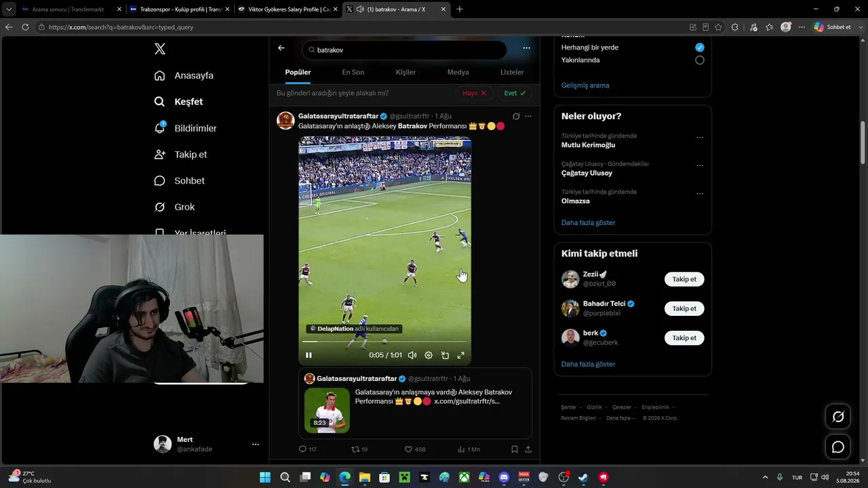This screenshot has height=488, width=868.
Task: Seek on the video progress bar
Action: coord(384,342)
